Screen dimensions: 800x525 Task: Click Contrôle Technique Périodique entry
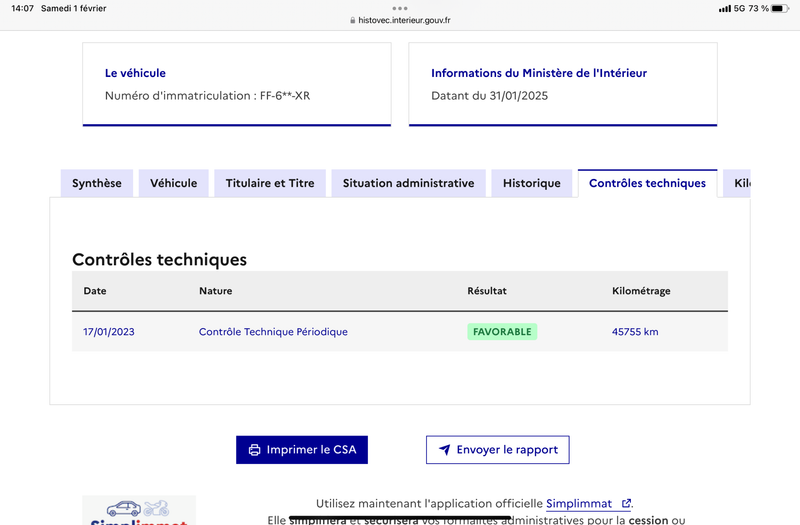coord(273,332)
